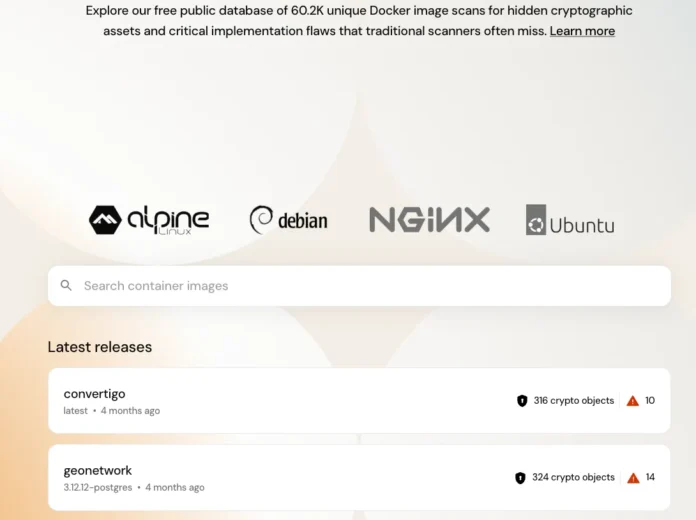Click the '316 crypto objects' text

[x=573, y=401]
